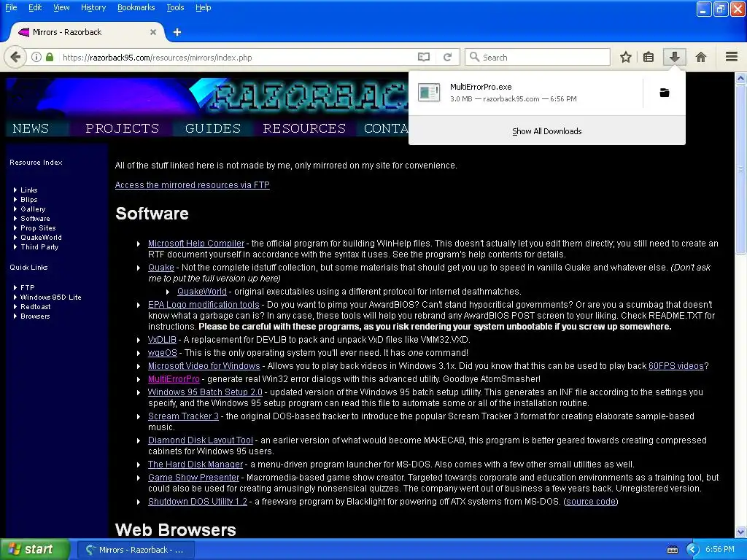The width and height of the screenshot is (747, 560).
Task: Close the Mirrors - Razorback tab
Action: (x=153, y=32)
